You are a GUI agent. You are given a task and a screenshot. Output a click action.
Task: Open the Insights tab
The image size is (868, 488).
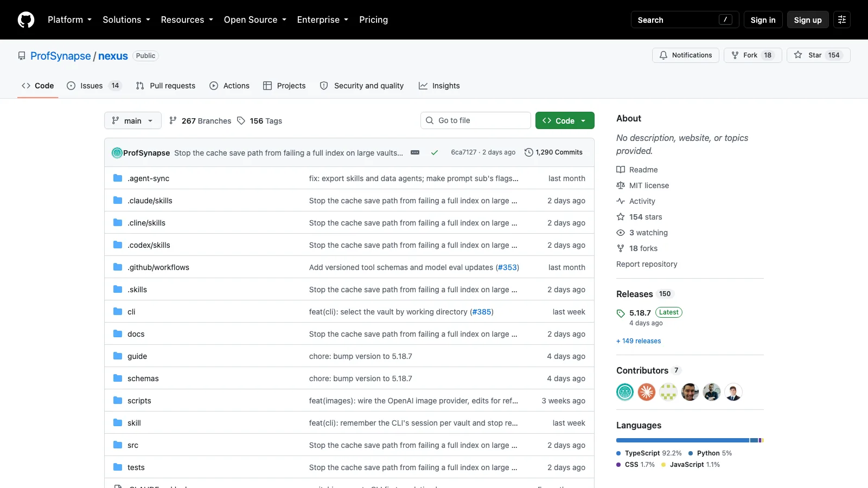click(x=439, y=86)
